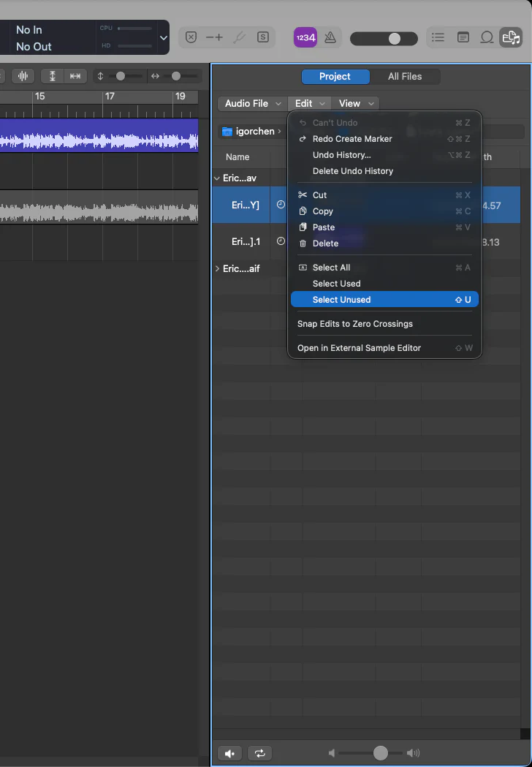Adjust the master volume slider
This screenshot has height=767, width=532.
384,38
